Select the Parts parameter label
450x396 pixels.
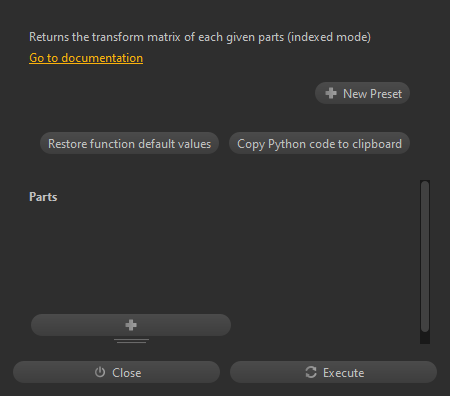43,197
